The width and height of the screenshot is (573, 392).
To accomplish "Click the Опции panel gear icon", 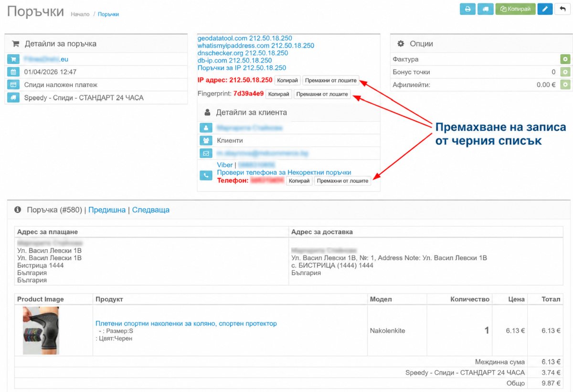I will [401, 43].
